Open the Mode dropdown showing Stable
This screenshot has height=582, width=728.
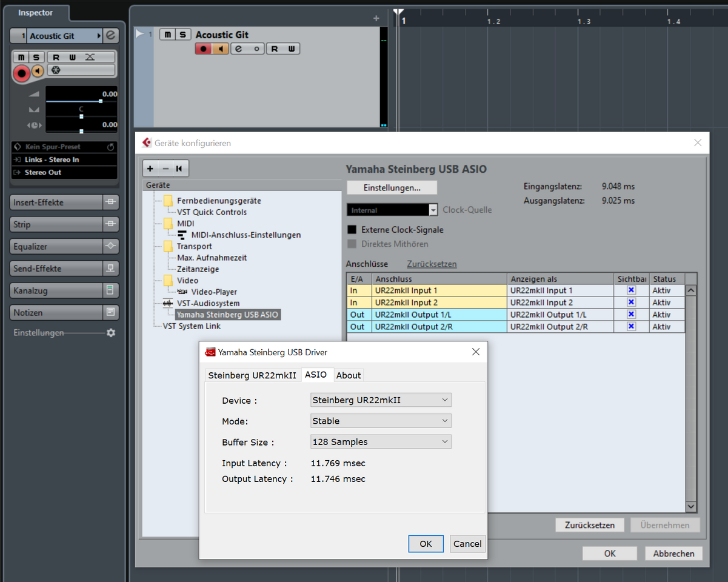tap(381, 421)
